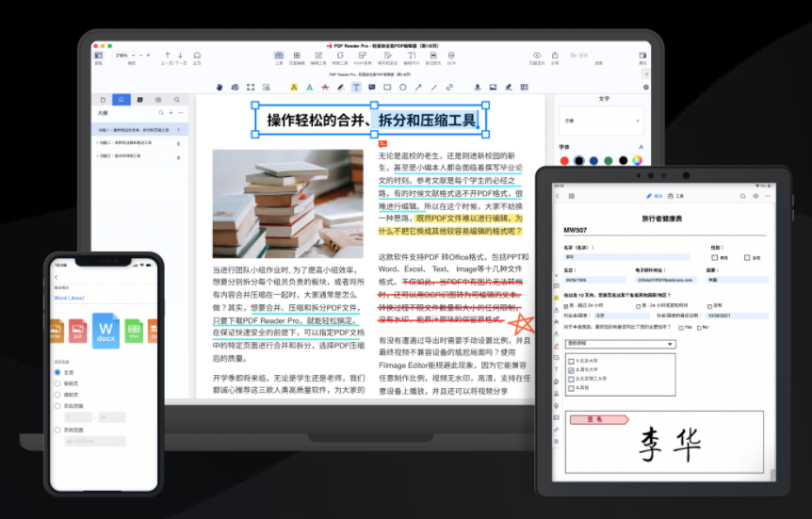Check the 男性 checkbox on tablet form

point(715,257)
